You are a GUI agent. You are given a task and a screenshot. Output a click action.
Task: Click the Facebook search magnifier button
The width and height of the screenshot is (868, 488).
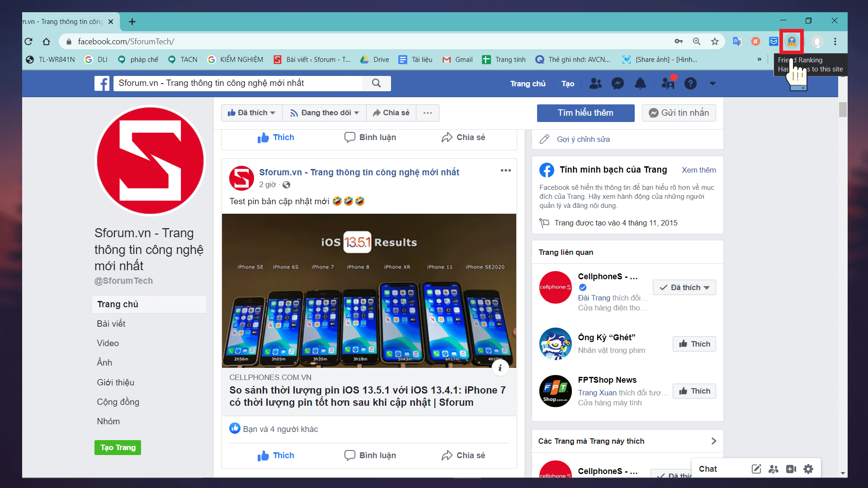pos(376,83)
